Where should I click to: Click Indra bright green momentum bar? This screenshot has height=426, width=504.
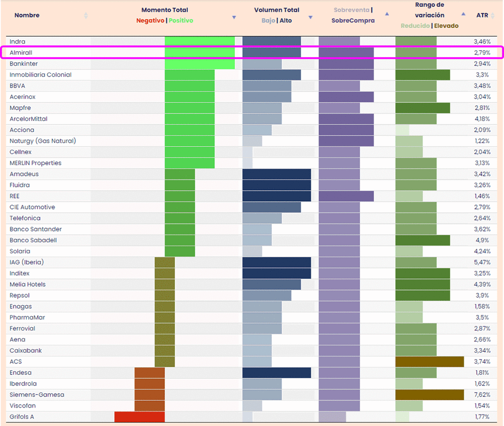[x=200, y=41]
